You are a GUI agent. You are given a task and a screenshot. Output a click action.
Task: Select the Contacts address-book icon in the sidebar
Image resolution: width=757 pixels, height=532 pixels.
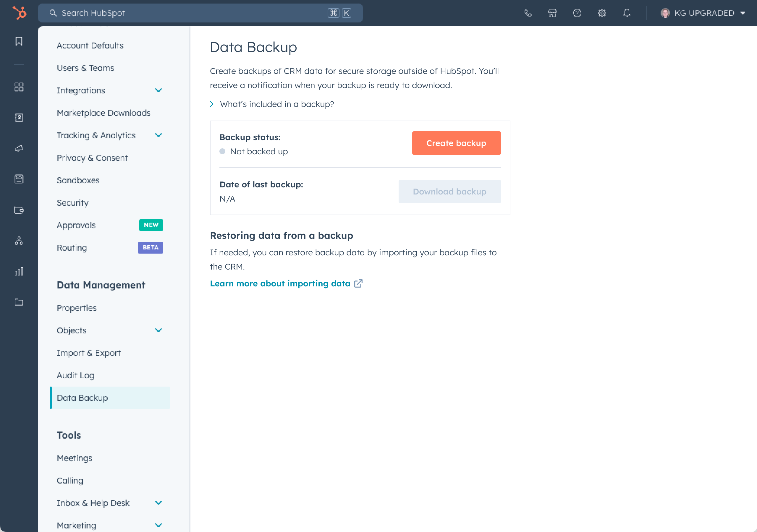click(x=19, y=118)
